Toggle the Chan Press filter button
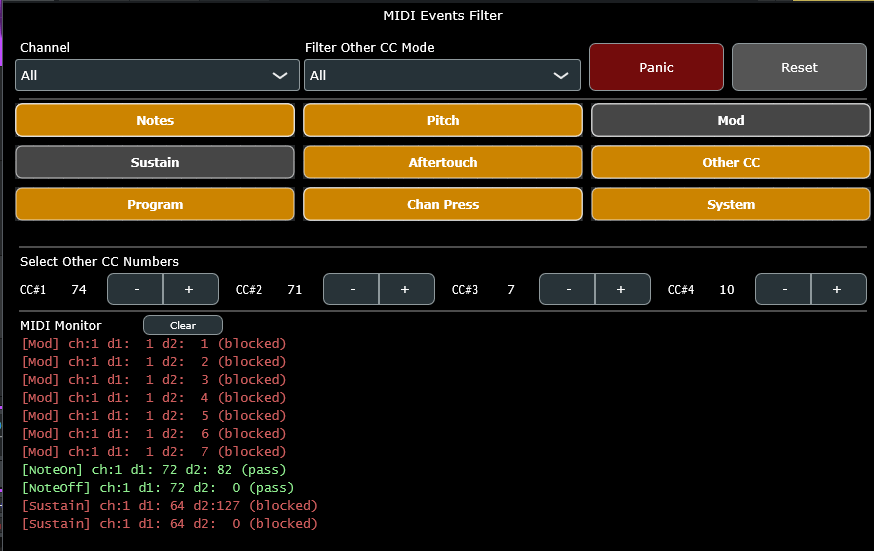The image size is (874, 551). click(443, 204)
